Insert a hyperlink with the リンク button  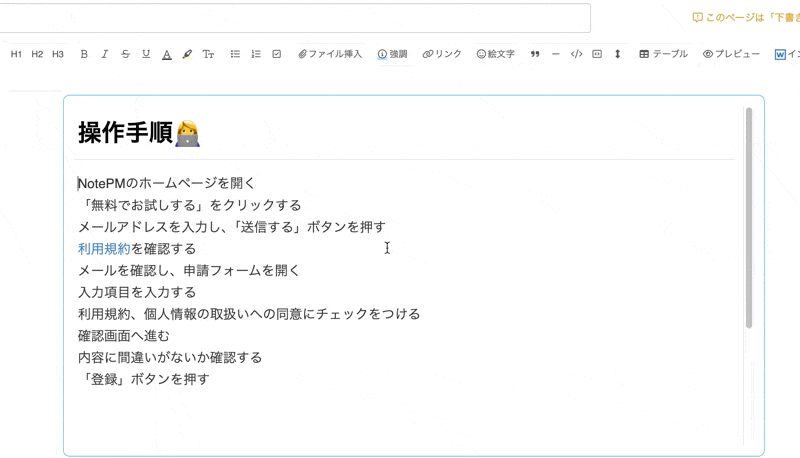click(442, 54)
